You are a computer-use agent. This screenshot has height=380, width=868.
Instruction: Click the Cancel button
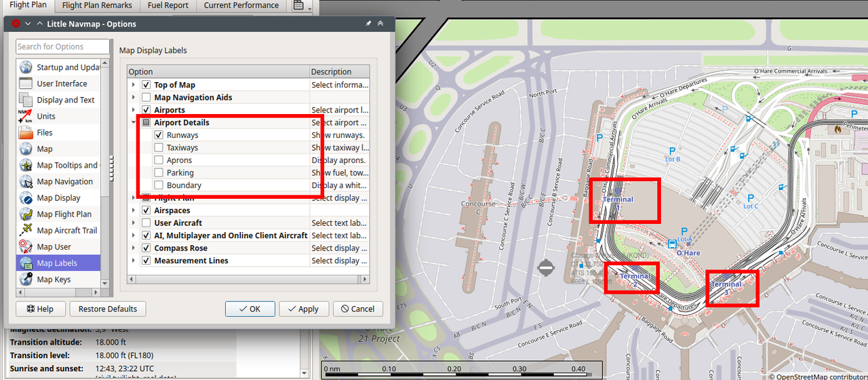(x=358, y=309)
